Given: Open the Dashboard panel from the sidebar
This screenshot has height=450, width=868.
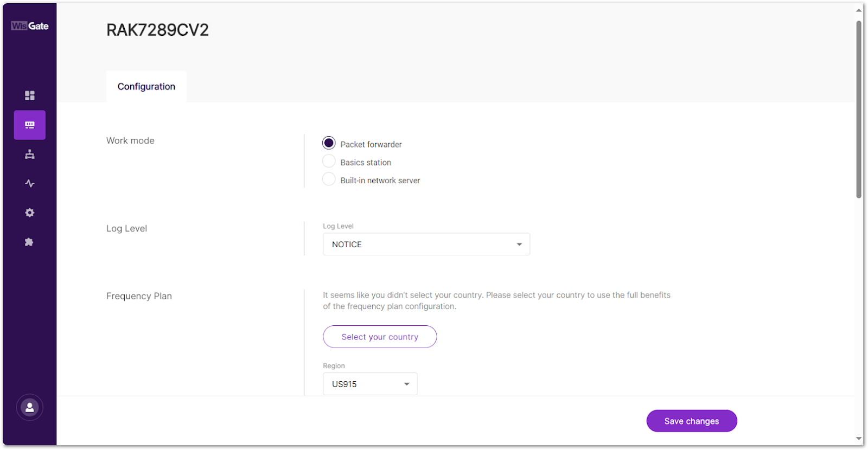Looking at the screenshot, I should [29, 95].
